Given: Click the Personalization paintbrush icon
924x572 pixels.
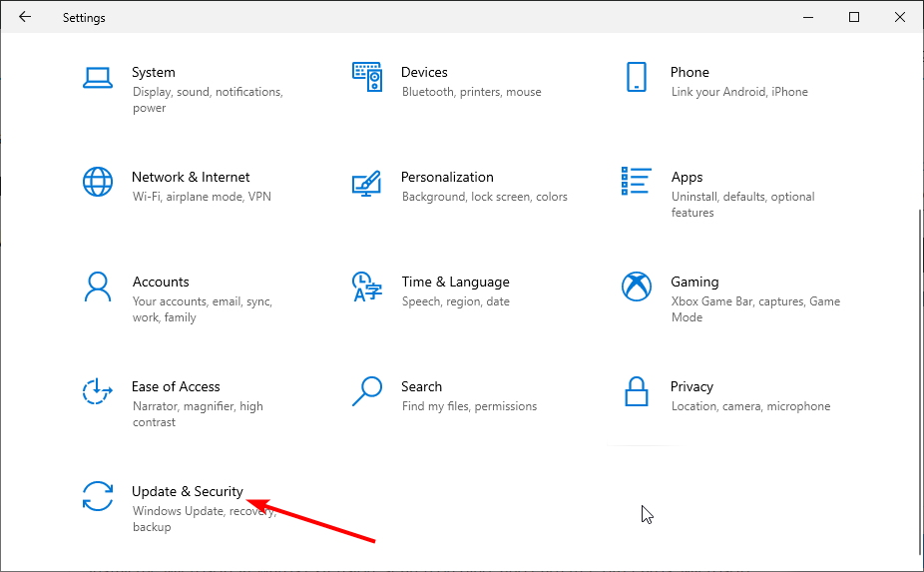Looking at the screenshot, I should tap(366, 183).
